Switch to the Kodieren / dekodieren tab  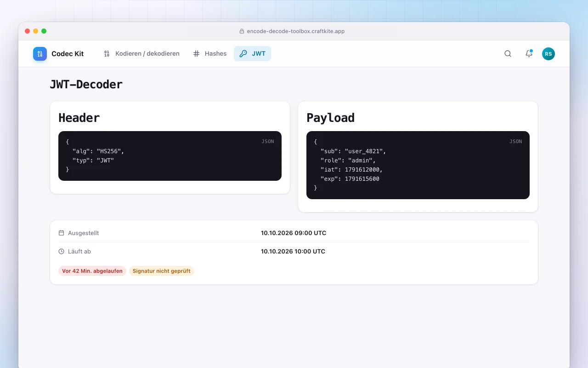pyautogui.click(x=141, y=54)
